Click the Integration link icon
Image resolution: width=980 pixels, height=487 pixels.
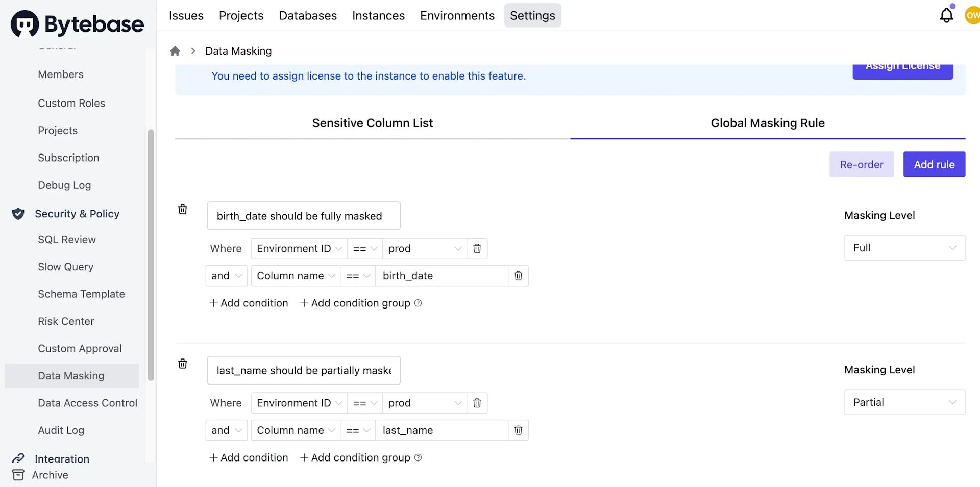[18, 458]
